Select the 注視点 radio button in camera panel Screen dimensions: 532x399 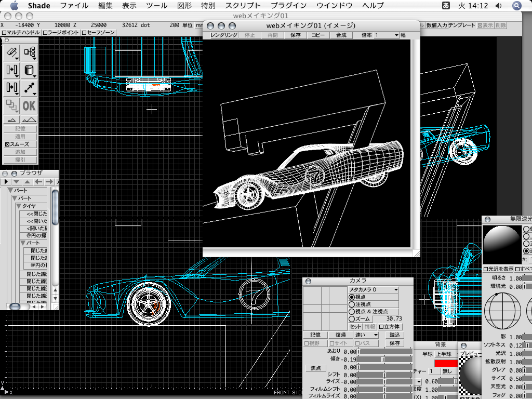(352, 304)
